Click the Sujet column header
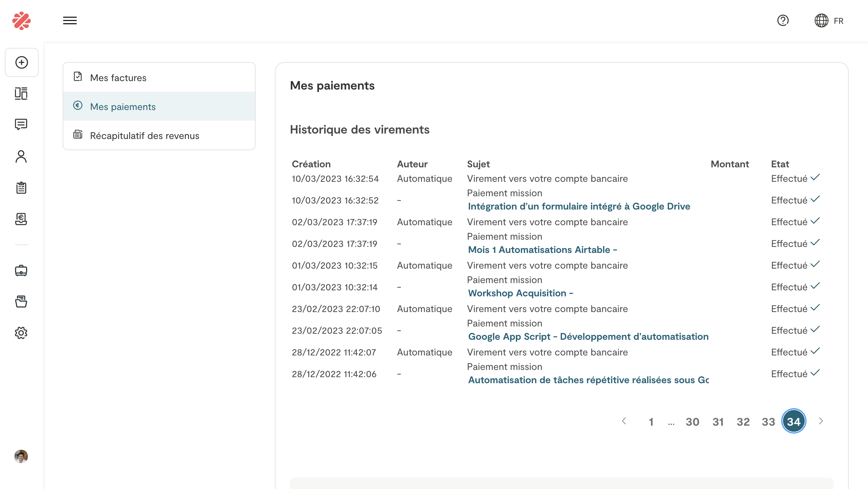 478,164
